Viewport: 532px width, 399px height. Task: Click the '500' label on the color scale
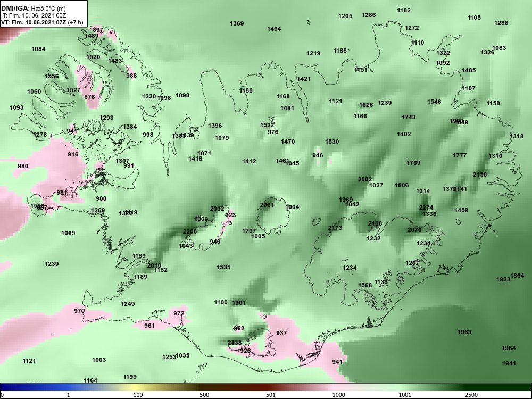point(204,395)
